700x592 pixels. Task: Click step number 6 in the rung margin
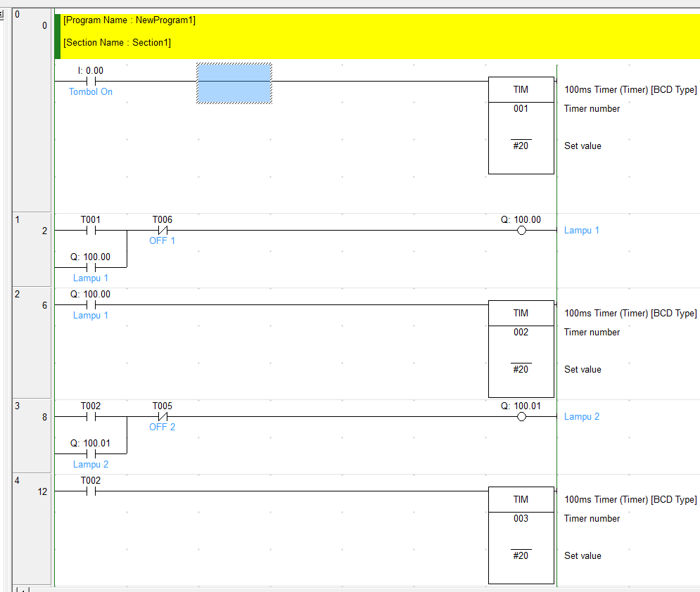point(44,305)
